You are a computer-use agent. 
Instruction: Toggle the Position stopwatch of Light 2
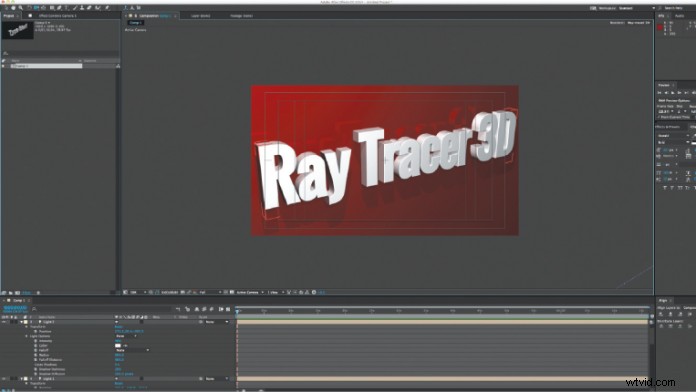point(36,332)
